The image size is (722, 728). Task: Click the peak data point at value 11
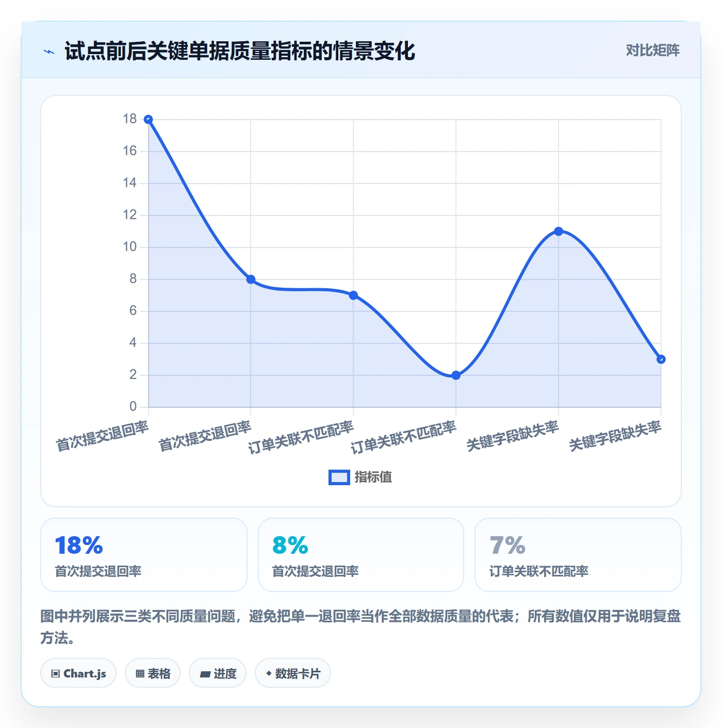559,231
